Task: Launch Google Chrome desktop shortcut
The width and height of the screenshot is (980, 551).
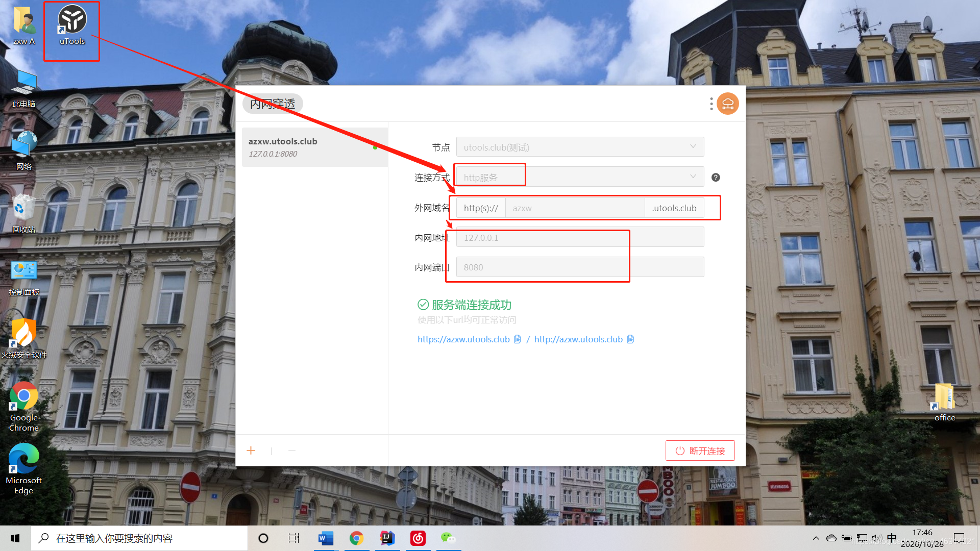Action: (24, 407)
